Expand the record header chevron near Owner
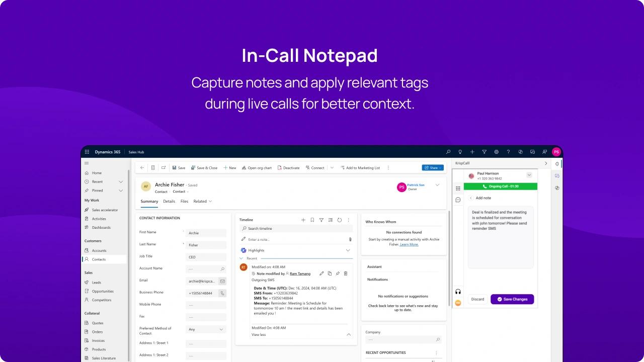This screenshot has height=362, width=644. [437, 185]
